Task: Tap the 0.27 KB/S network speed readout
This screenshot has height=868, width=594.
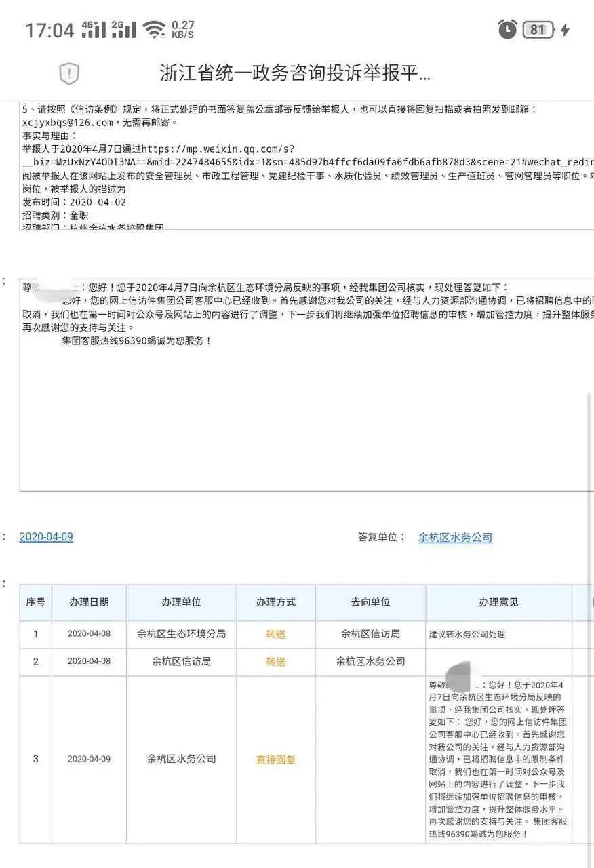Action: (182, 29)
